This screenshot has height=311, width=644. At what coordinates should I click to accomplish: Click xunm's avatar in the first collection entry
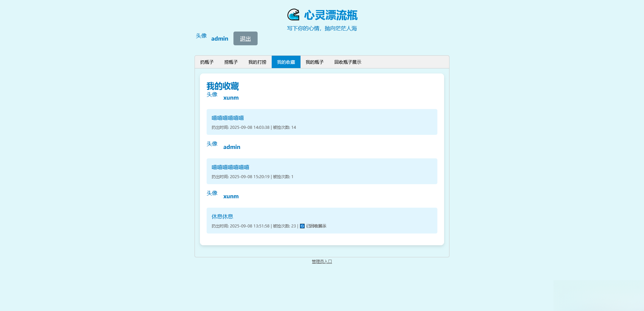tap(212, 95)
